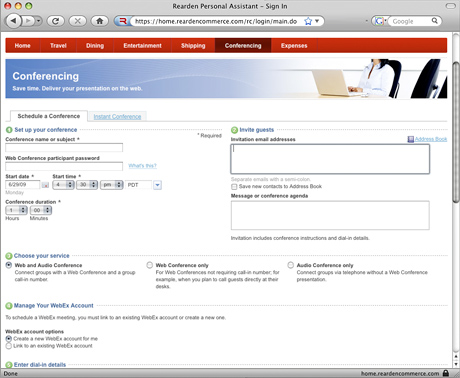Open the What's this? help link
Viewport: 460px width, 378px height.
(x=142, y=166)
